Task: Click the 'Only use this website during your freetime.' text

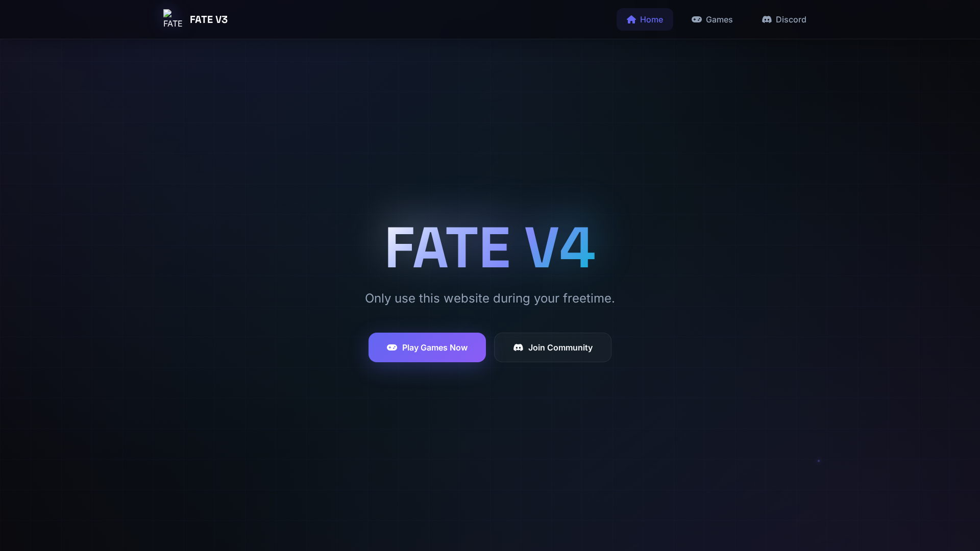Action: [490, 298]
